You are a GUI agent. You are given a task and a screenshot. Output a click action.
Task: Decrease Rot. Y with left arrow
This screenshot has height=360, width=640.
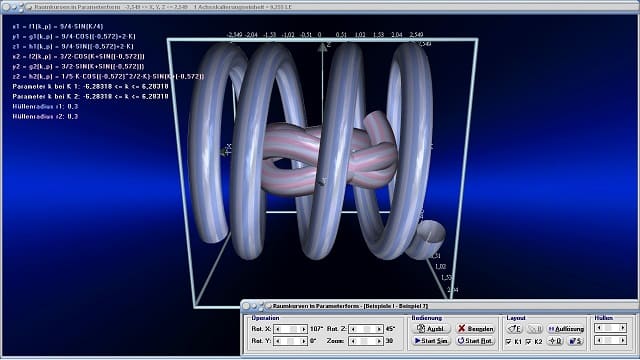pyautogui.click(x=278, y=341)
